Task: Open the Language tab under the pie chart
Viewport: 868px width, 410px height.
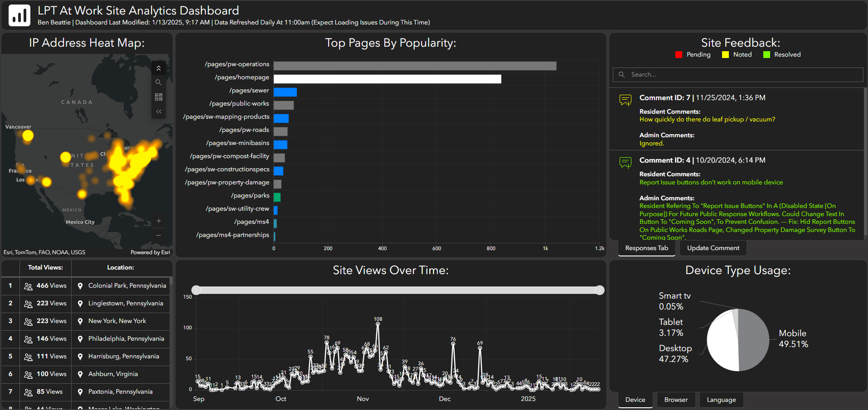Action: [x=721, y=400]
